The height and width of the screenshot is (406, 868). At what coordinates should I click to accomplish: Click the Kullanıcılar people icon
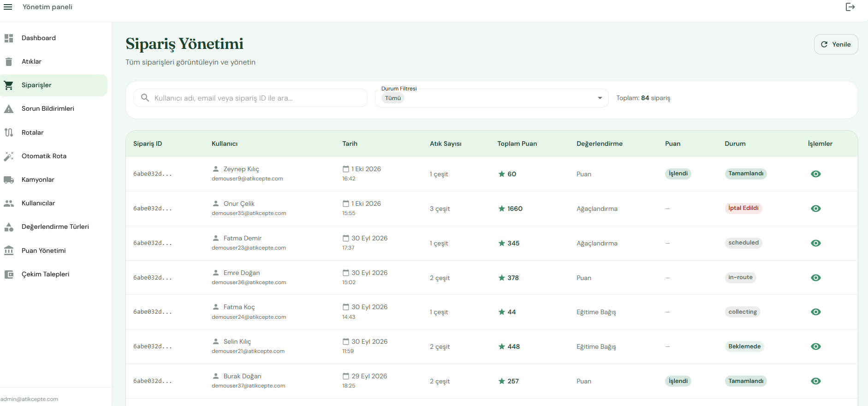tap(9, 203)
